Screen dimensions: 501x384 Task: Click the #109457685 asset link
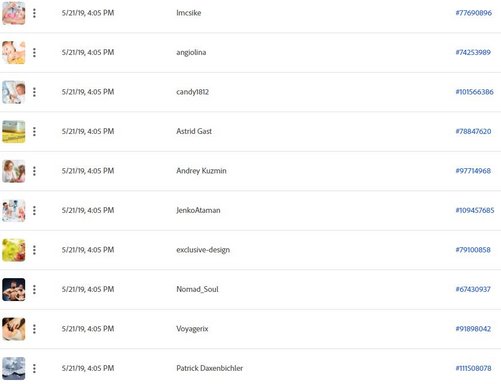[x=475, y=210]
